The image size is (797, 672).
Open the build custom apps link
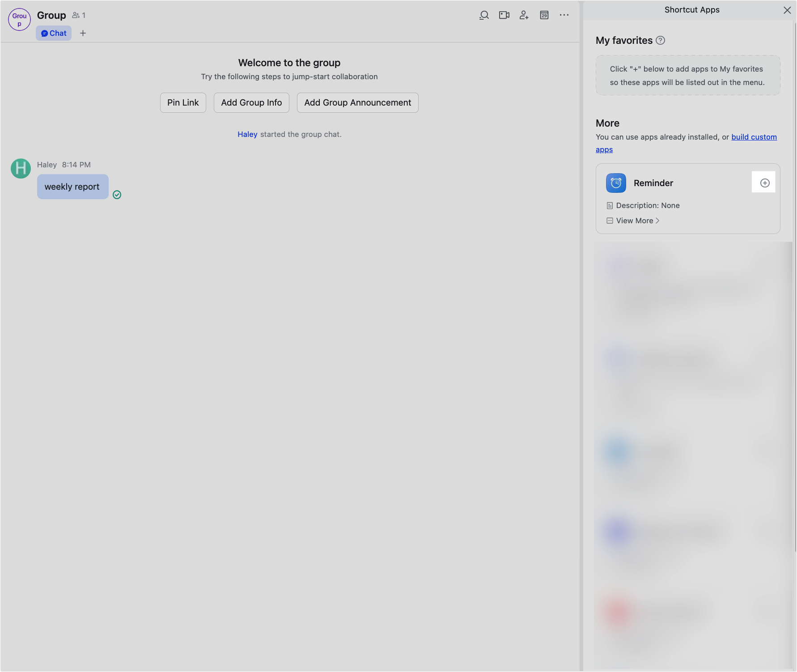pyautogui.click(x=754, y=137)
